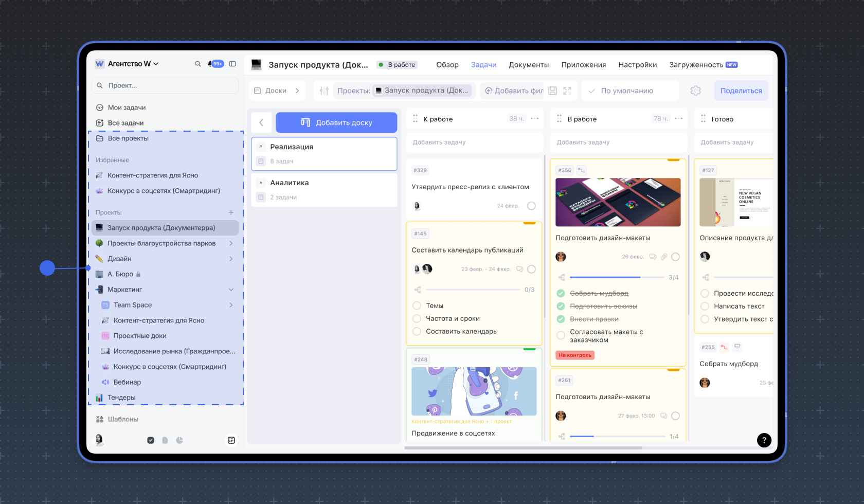Viewport: 864px width, 504px height.
Task: Click the search magnifier icon in sidebar header
Action: point(197,64)
